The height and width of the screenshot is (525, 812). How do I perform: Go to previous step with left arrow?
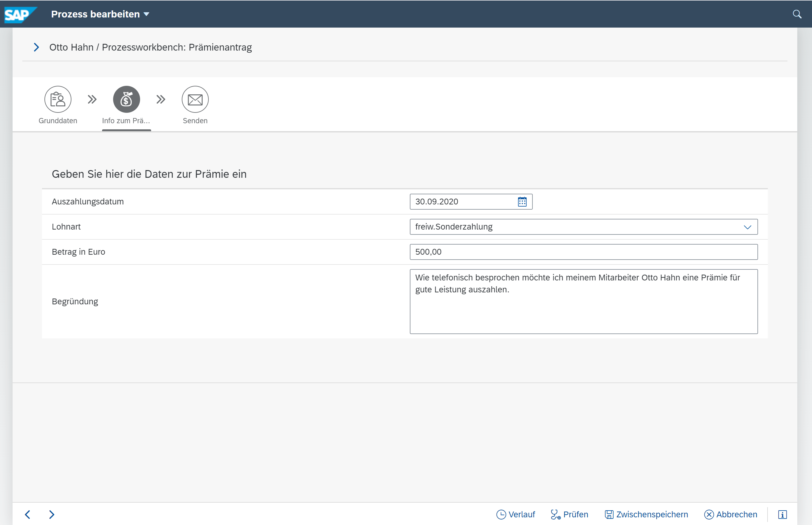coord(28,514)
